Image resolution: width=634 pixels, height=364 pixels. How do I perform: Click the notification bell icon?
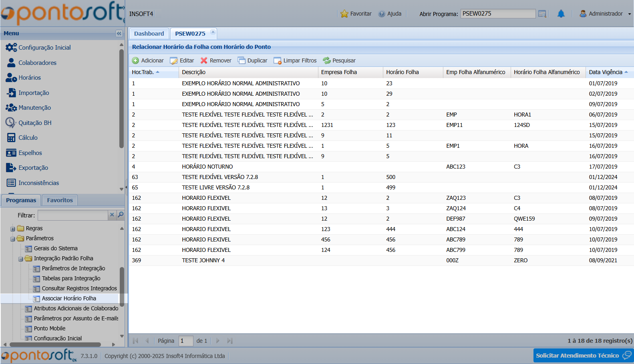point(561,14)
